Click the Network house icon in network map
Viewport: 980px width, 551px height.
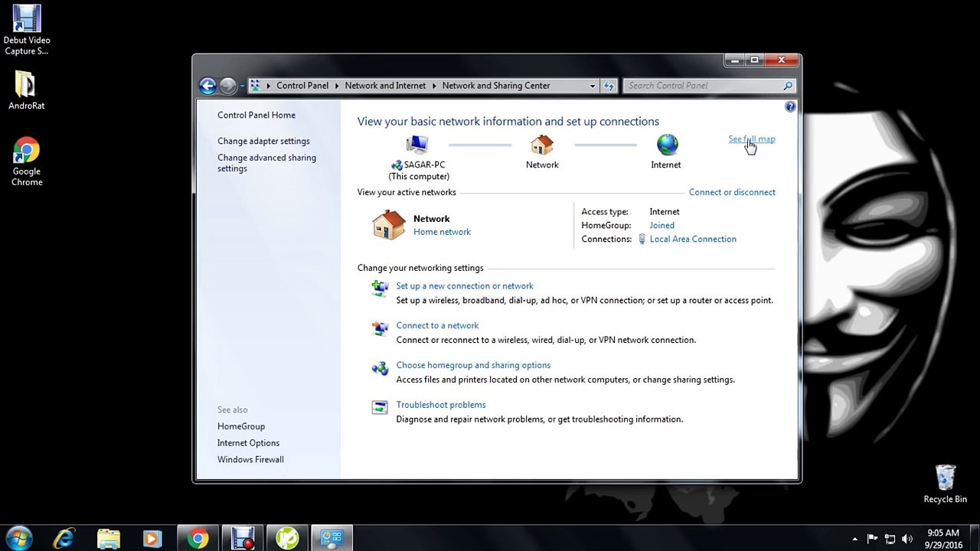coord(542,145)
